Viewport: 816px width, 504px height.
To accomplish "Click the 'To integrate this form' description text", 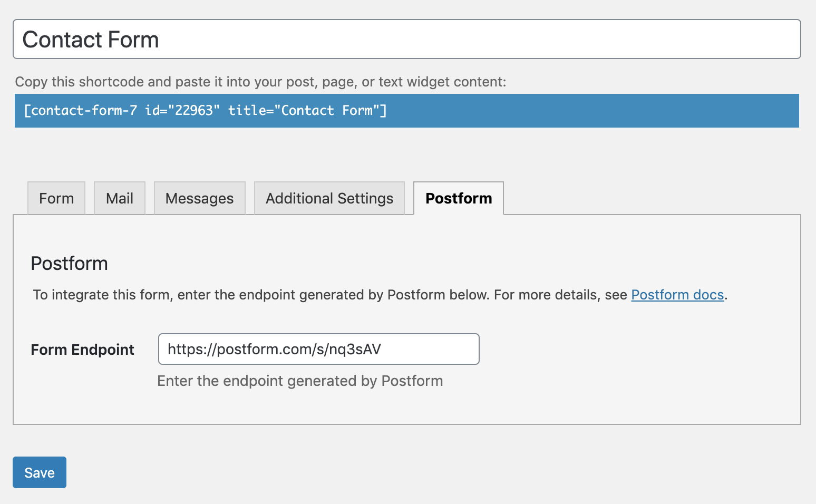I will [380, 295].
